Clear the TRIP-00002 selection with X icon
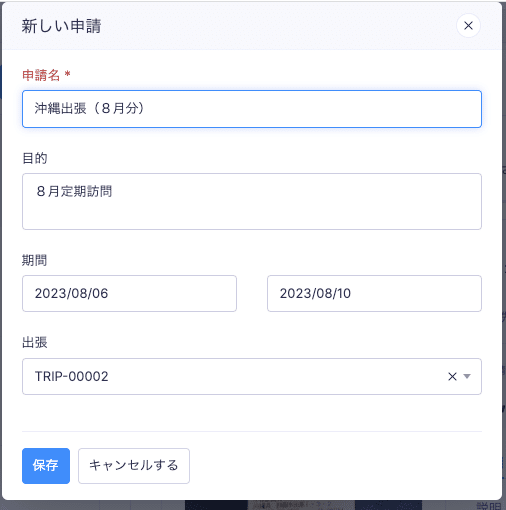 coord(452,376)
